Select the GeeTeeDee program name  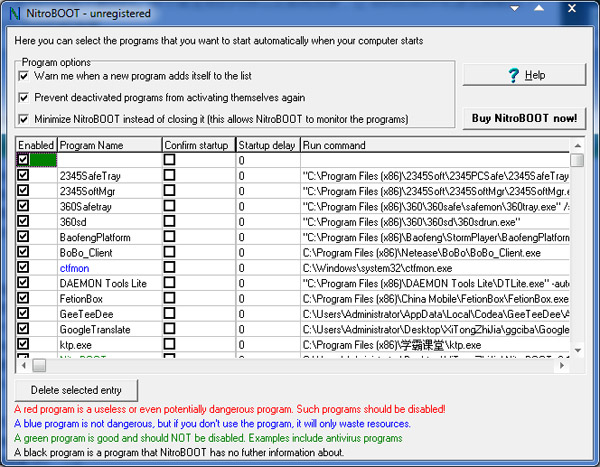click(x=86, y=314)
